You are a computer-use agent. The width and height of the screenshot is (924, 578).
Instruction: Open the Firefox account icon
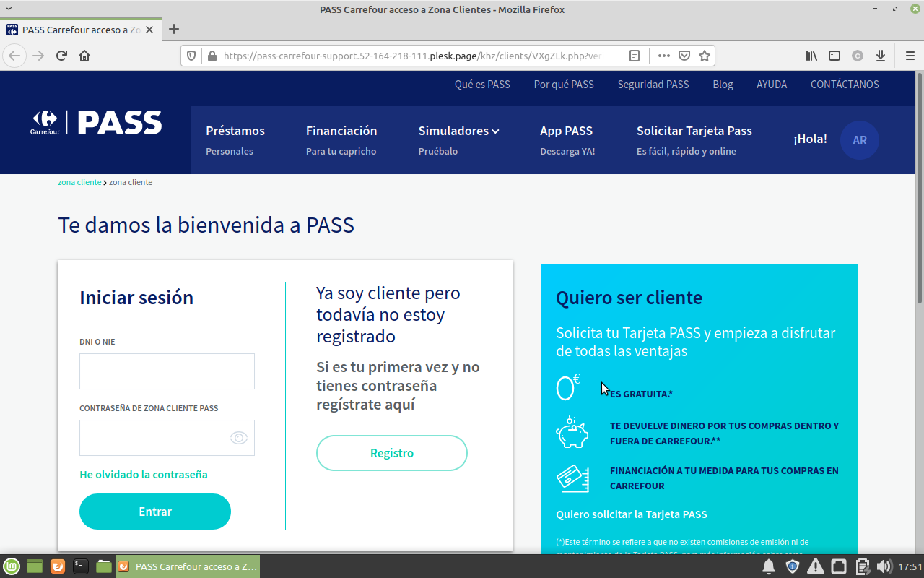tap(858, 56)
